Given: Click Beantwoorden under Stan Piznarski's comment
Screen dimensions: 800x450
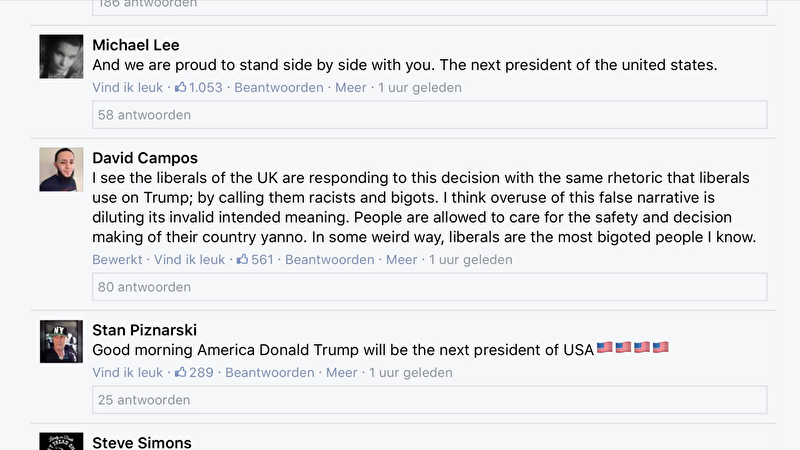Looking at the screenshot, I should [x=269, y=372].
